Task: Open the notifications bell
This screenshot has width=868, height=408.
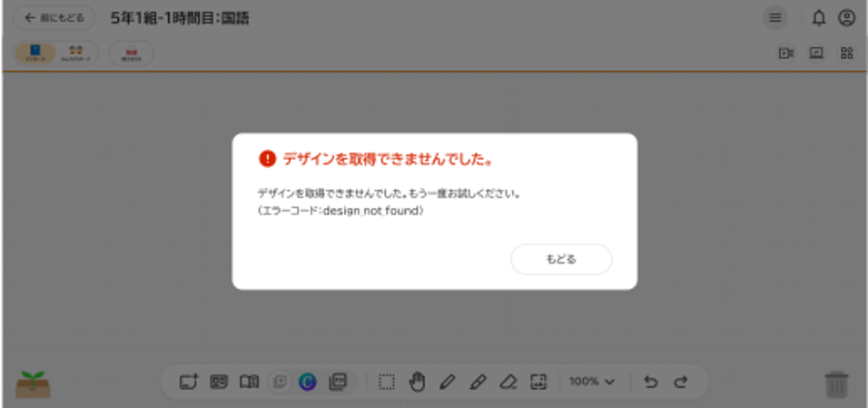Action: point(819,18)
